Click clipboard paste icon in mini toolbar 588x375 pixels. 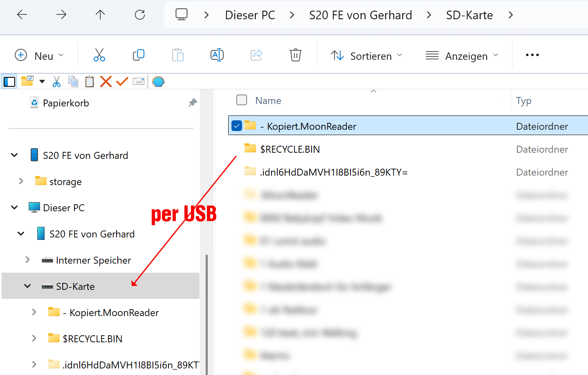[90, 81]
